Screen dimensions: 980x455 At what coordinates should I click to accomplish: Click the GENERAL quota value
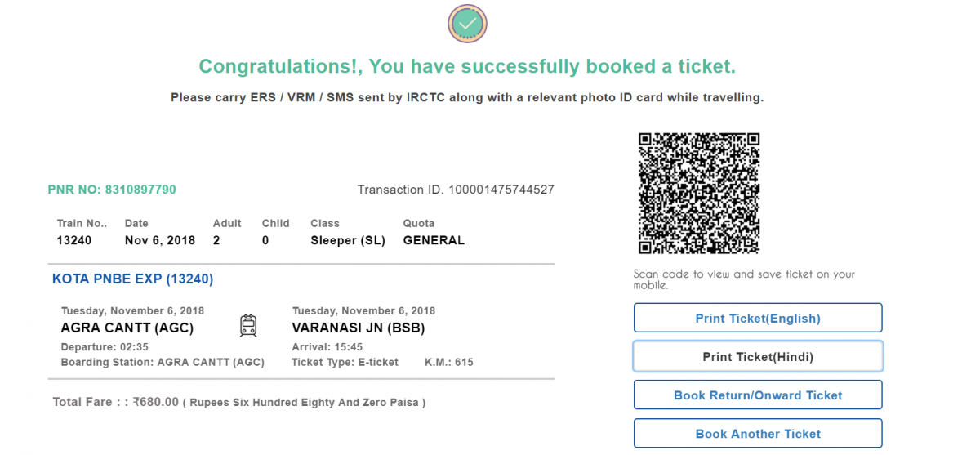pos(434,240)
